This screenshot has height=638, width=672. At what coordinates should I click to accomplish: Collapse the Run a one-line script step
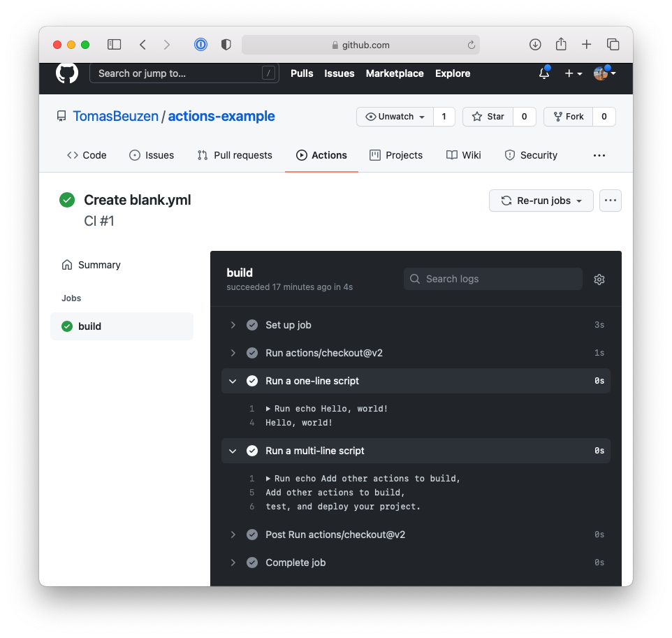point(233,381)
